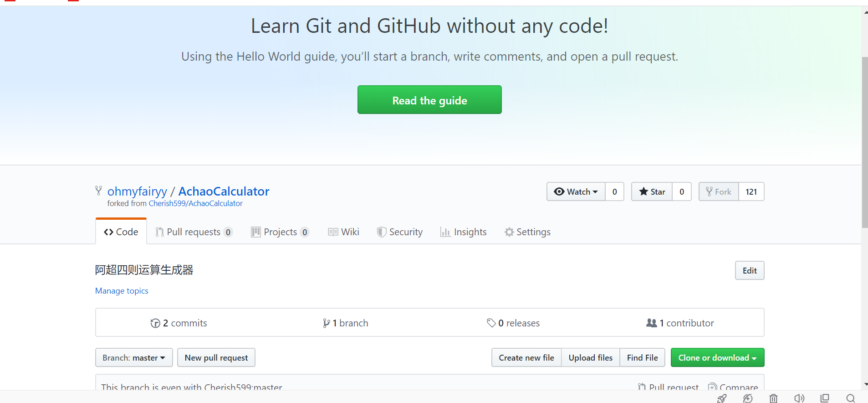The image size is (868, 403).
Task: Click the fork icon beside ohmyfairyy
Action: tap(98, 191)
